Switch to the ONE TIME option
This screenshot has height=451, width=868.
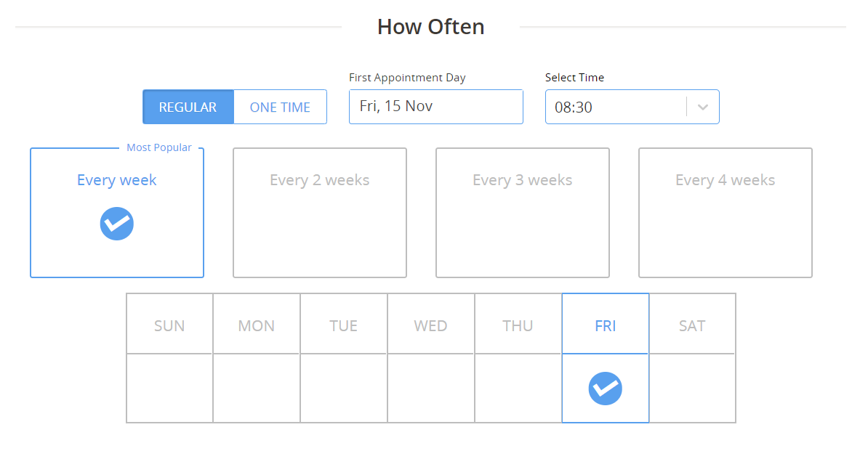pos(280,107)
